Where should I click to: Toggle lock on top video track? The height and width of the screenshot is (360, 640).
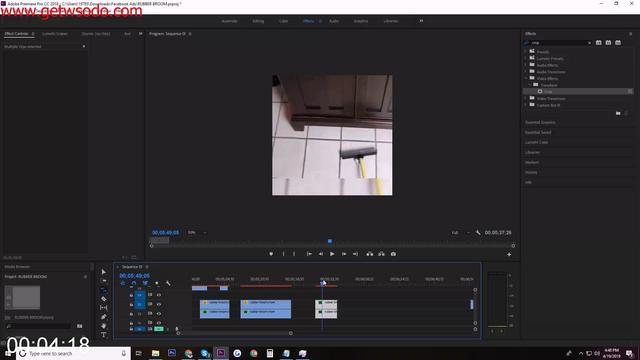point(131,295)
